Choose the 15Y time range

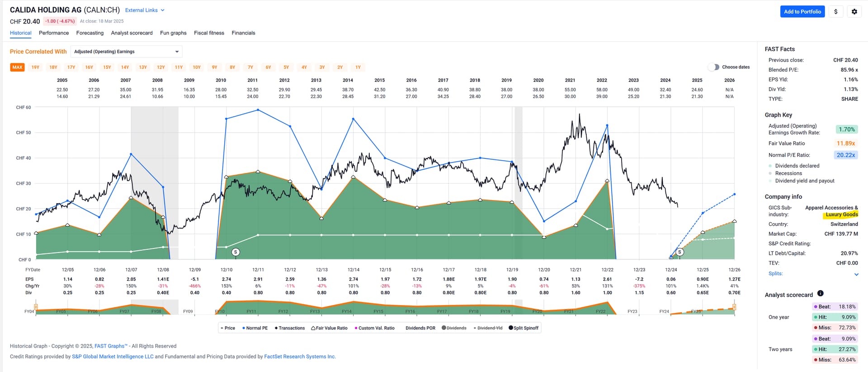(107, 67)
